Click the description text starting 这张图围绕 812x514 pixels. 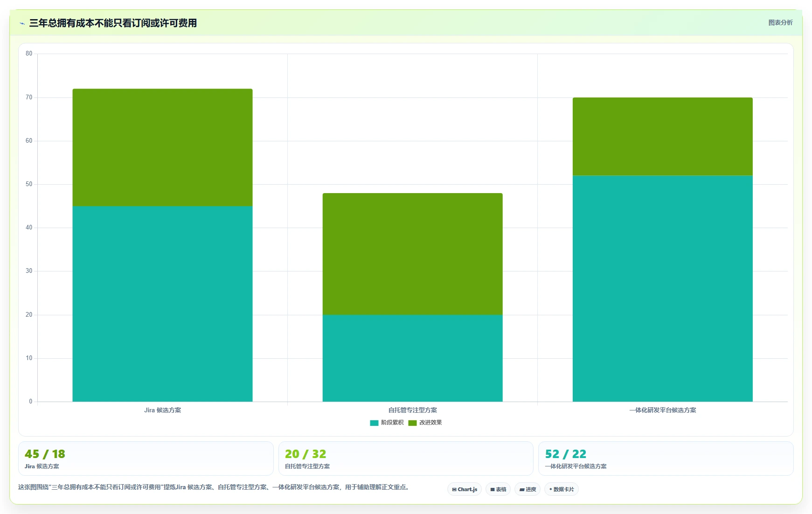pos(215,487)
